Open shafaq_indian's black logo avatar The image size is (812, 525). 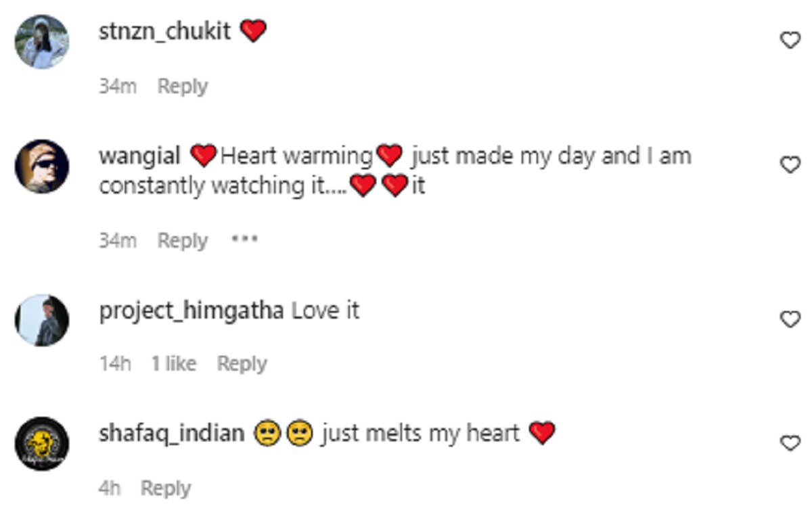click(42, 444)
